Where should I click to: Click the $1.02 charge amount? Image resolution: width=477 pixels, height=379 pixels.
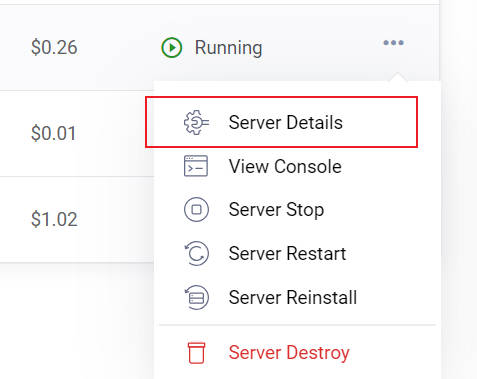[x=54, y=219]
